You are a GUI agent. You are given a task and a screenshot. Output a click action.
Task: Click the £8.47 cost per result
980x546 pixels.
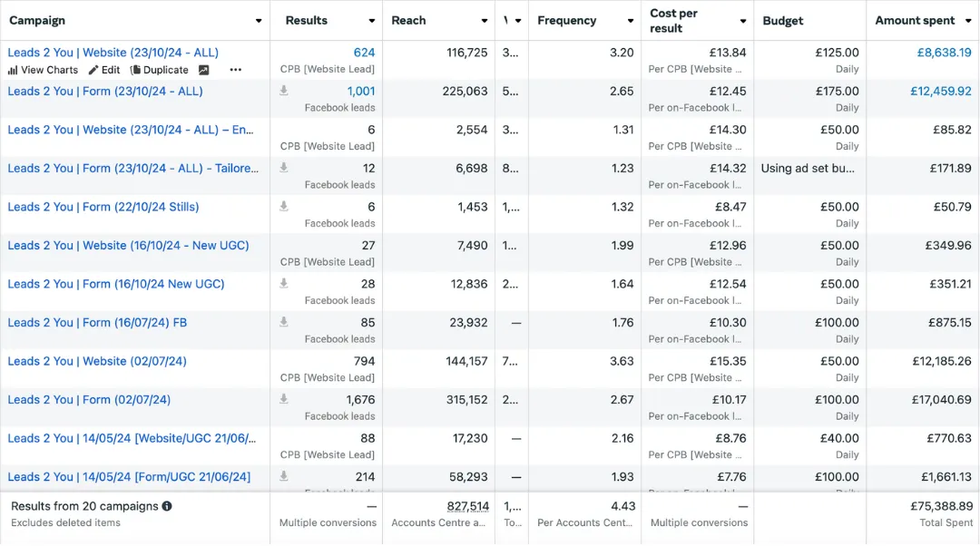click(730, 207)
